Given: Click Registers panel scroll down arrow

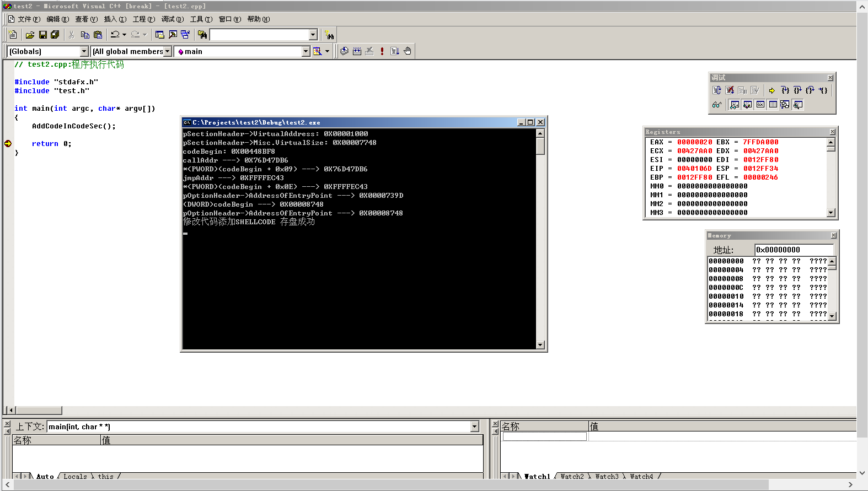Looking at the screenshot, I should 831,213.
